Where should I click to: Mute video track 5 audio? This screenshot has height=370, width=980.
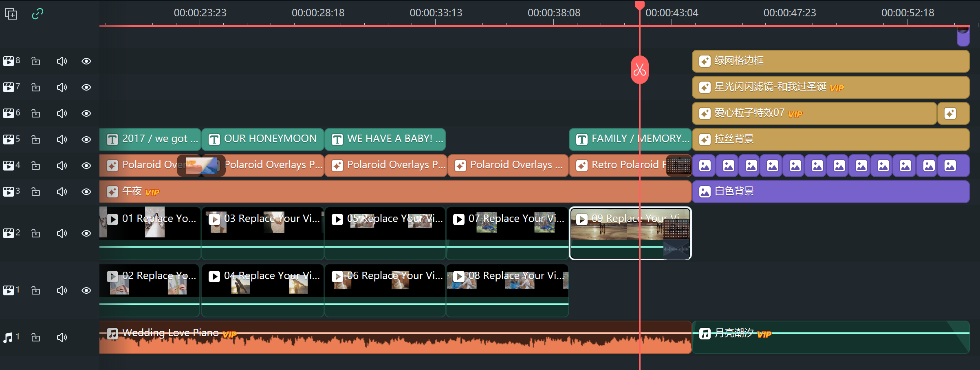point(62,140)
